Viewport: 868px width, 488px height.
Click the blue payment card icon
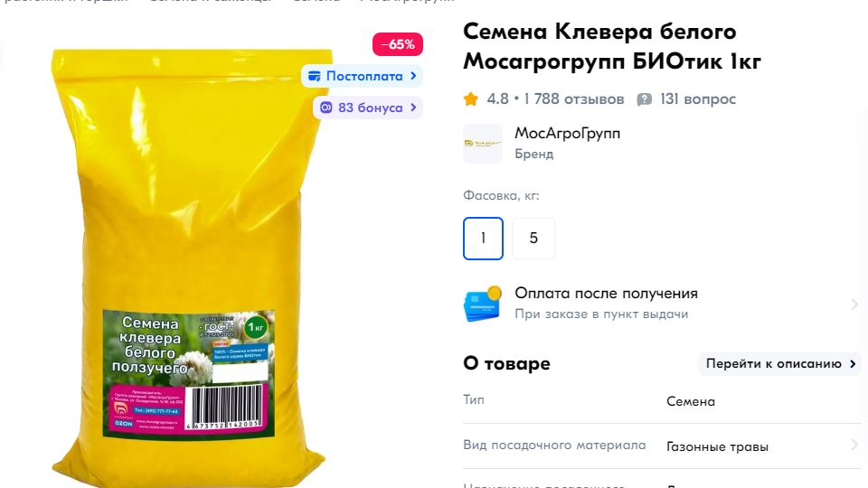pyautogui.click(x=483, y=304)
